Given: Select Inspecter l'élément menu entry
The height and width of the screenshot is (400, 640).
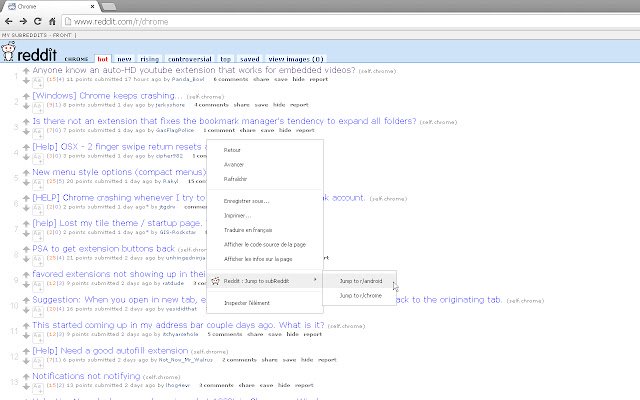Looking at the screenshot, I should pos(265,303).
